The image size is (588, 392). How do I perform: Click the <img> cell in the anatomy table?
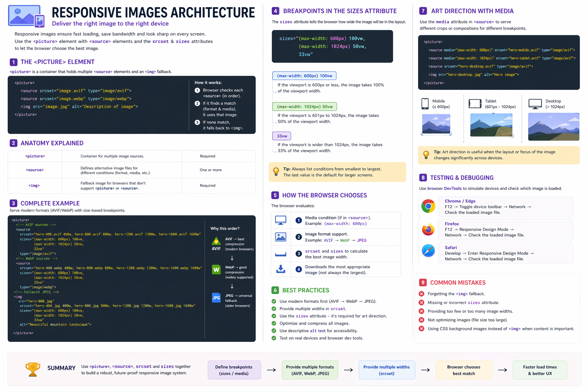34,186
